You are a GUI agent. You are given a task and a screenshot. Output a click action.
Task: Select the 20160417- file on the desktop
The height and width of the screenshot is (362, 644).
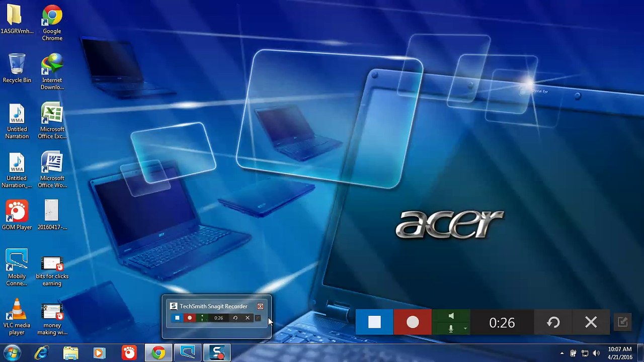pyautogui.click(x=52, y=215)
